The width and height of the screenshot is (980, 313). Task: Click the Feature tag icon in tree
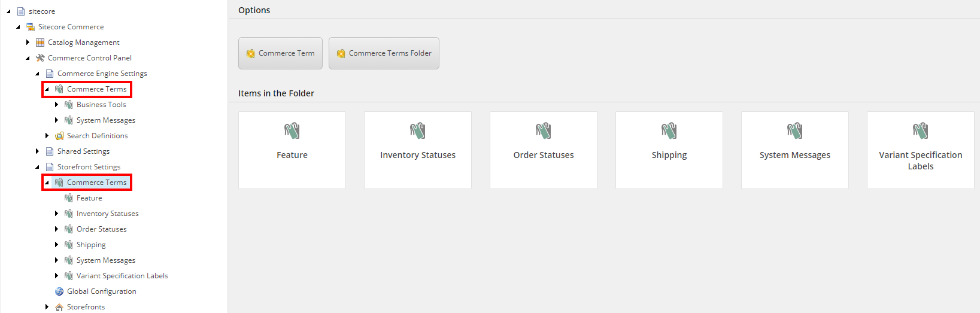[x=69, y=198]
